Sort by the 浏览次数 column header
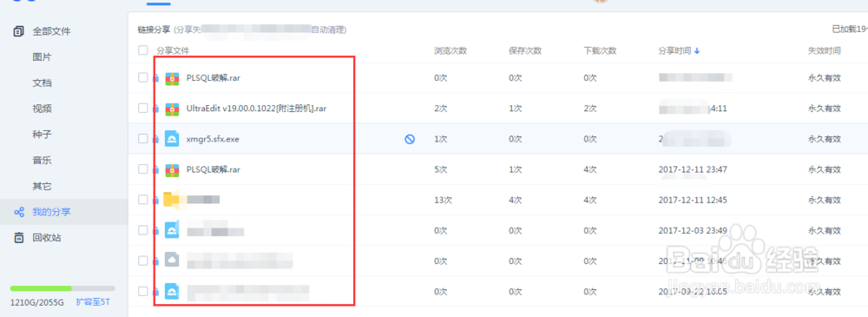 [450, 51]
